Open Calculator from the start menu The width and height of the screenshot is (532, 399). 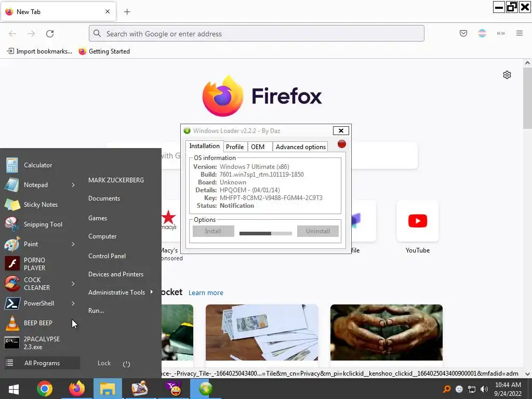(37, 165)
